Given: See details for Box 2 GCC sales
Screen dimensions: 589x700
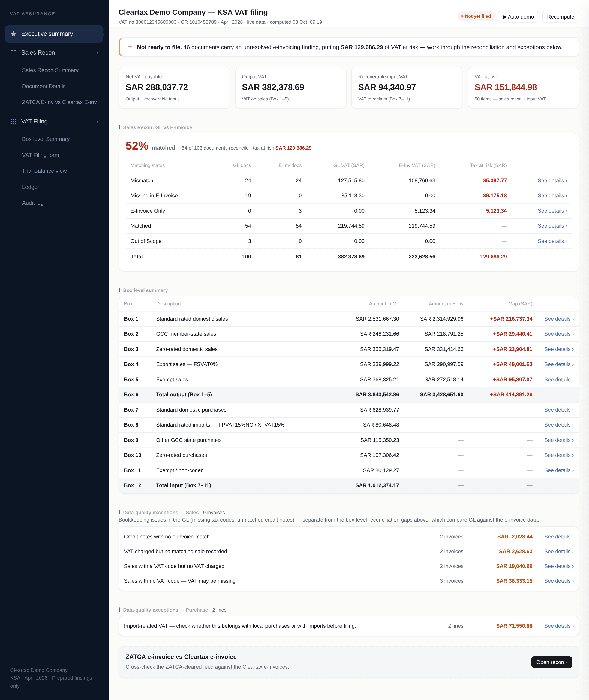Looking at the screenshot, I should 559,334.
